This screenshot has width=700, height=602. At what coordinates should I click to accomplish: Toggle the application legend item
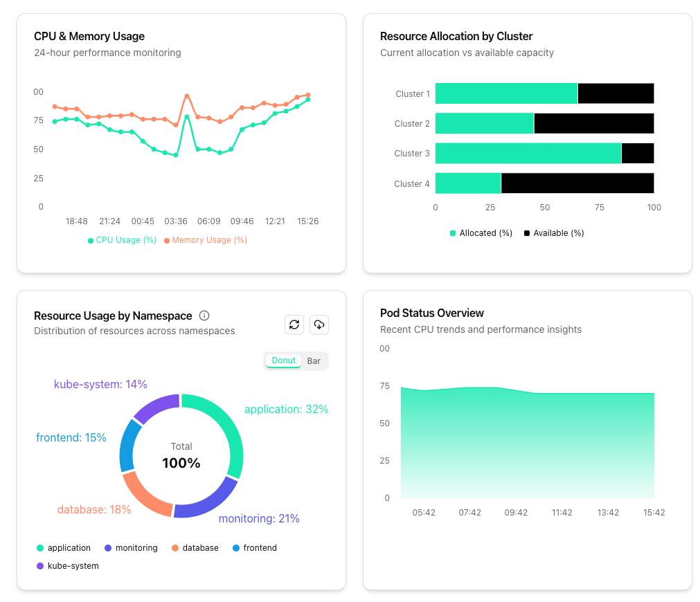pos(64,548)
